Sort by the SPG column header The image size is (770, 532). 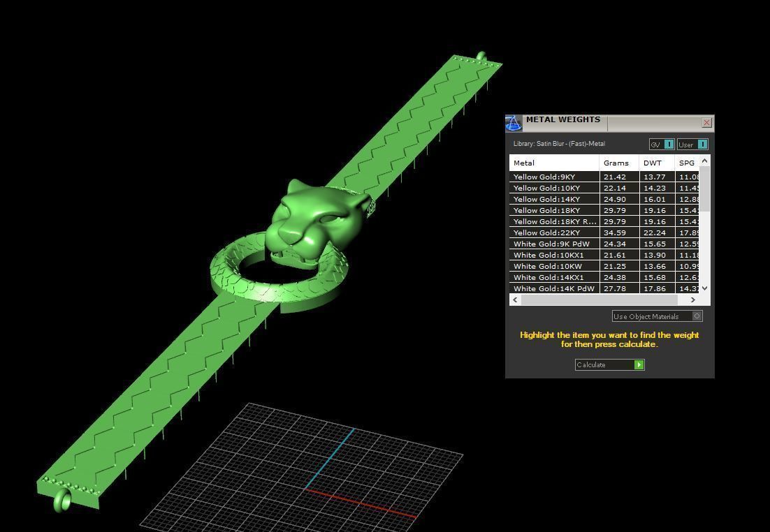click(687, 163)
